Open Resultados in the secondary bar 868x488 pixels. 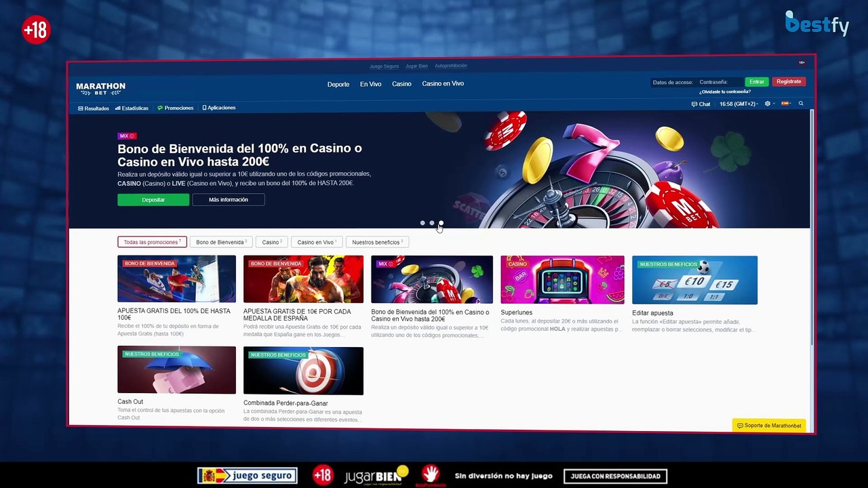(x=94, y=108)
